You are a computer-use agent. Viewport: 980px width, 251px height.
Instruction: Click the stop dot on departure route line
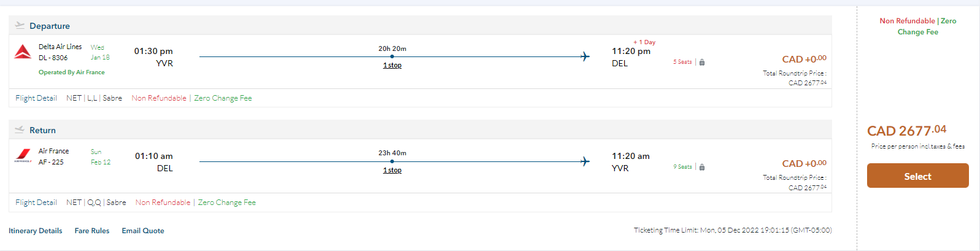coord(392,56)
